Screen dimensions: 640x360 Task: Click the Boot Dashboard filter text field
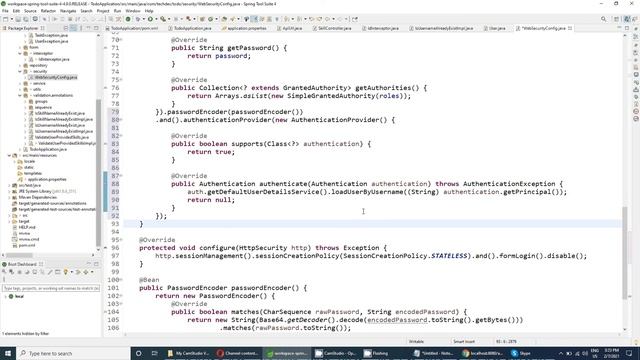51,289
